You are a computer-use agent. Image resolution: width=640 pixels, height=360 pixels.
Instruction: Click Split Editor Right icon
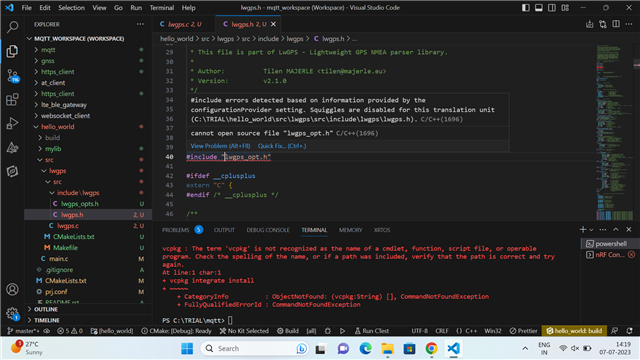point(616,24)
